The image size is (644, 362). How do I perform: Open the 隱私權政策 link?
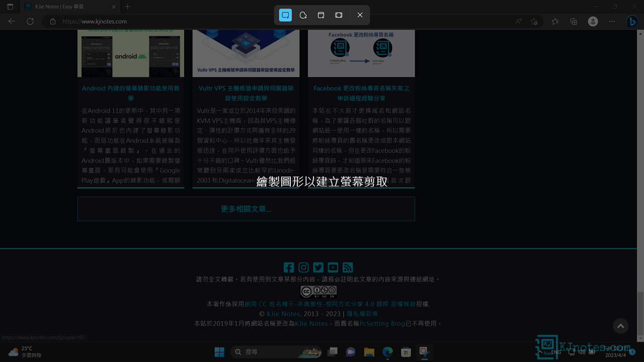click(362, 314)
